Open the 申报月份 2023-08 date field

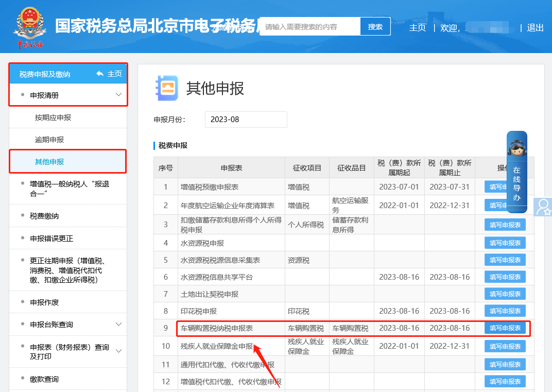pos(246,120)
